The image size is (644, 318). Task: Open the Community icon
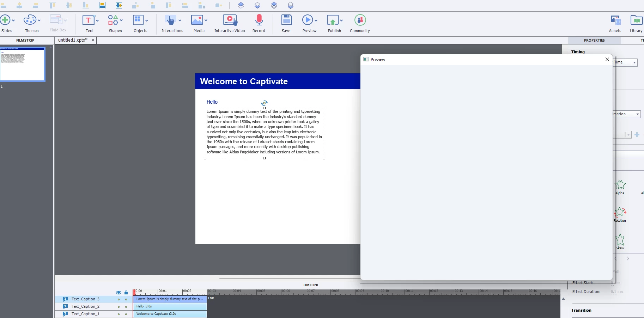click(360, 20)
